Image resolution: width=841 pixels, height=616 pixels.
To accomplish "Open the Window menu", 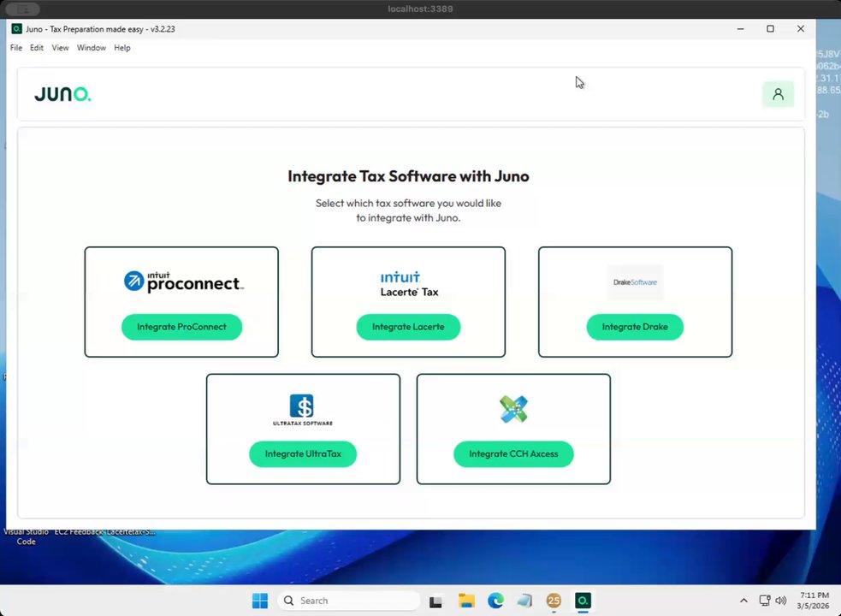I will pos(92,48).
